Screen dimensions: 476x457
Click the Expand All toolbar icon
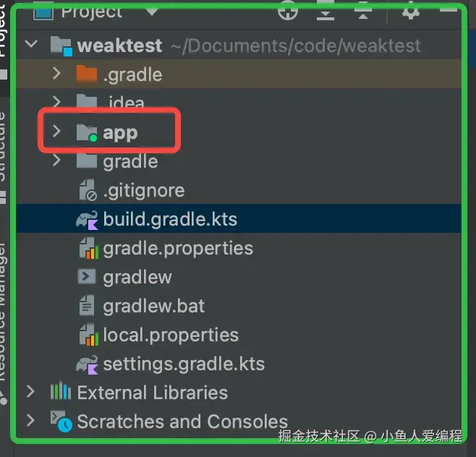pos(327,11)
